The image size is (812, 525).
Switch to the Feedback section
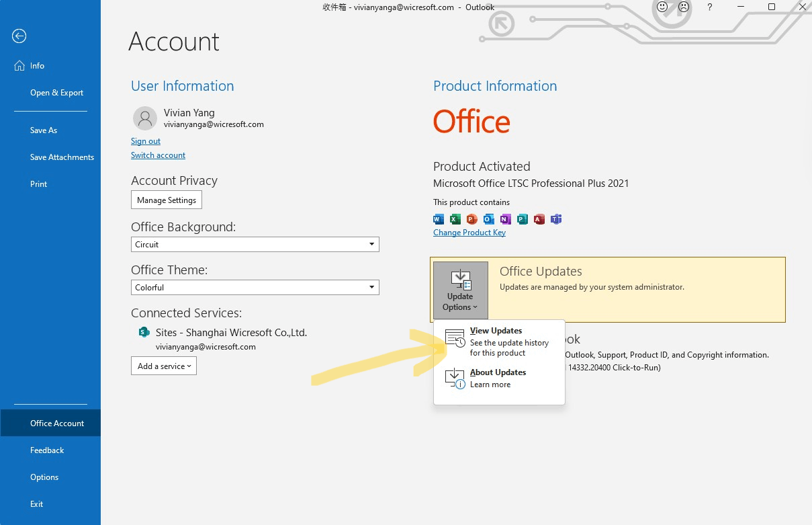point(47,450)
